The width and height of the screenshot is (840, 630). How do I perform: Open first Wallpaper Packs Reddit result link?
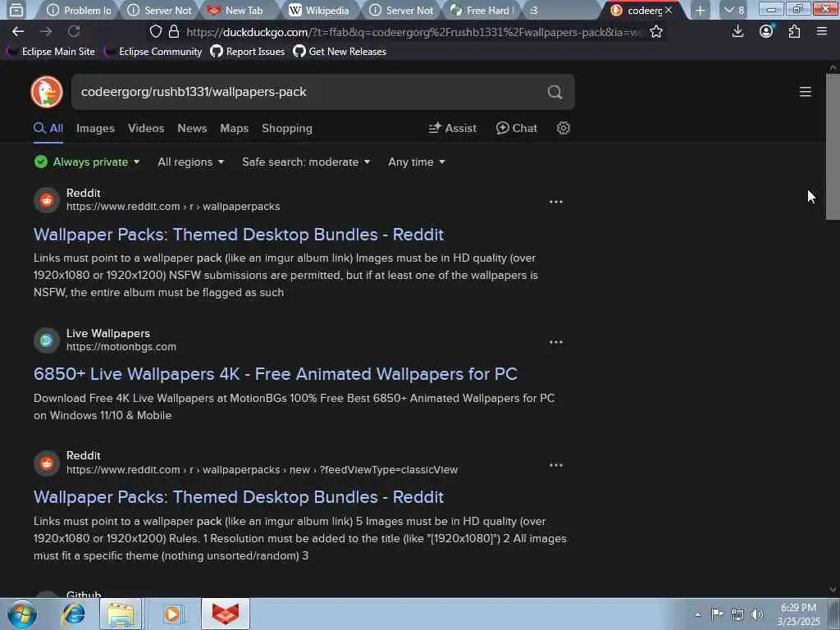click(239, 234)
